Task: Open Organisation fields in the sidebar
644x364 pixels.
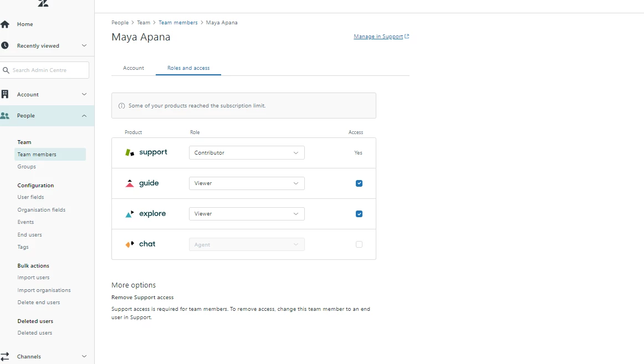Action: (x=42, y=209)
